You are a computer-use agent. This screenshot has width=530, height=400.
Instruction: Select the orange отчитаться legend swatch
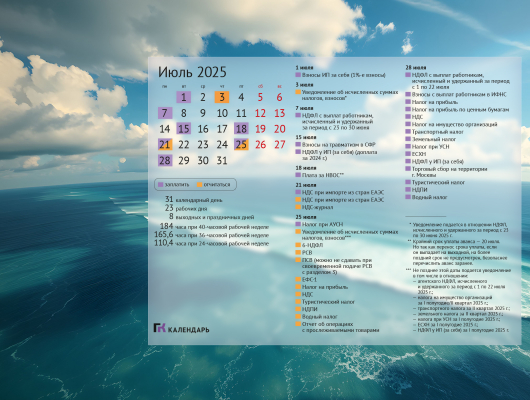(199, 185)
